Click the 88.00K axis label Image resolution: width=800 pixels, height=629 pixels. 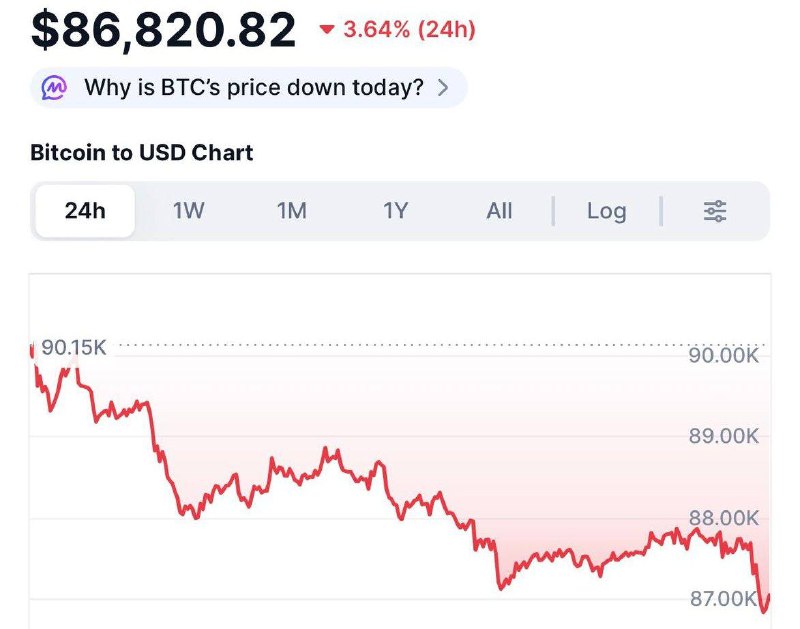[x=724, y=518]
